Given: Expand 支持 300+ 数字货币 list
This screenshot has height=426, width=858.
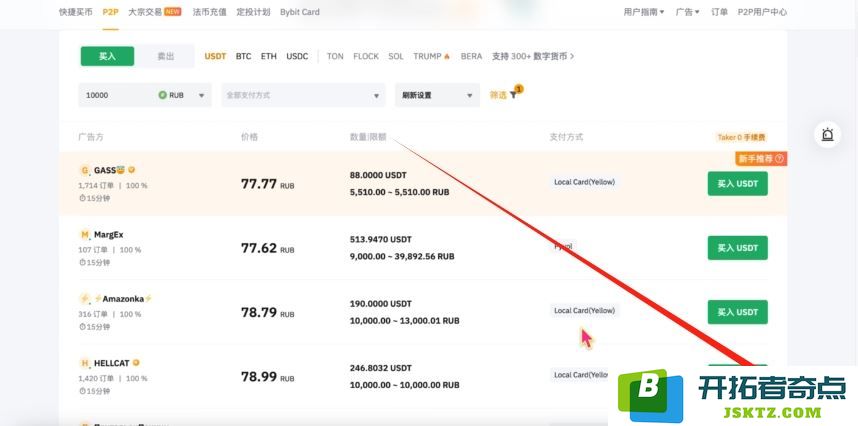Looking at the screenshot, I should [x=533, y=56].
